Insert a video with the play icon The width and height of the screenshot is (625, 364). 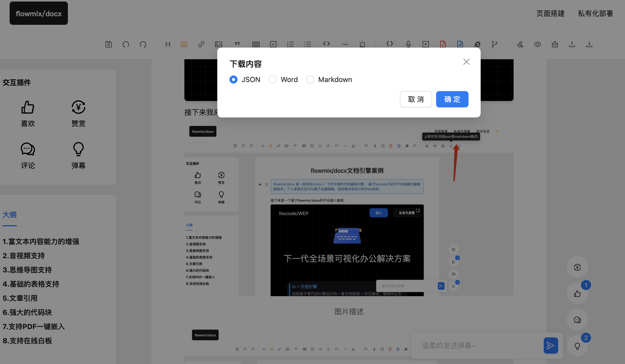pyautogui.click(x=426, y=44)
